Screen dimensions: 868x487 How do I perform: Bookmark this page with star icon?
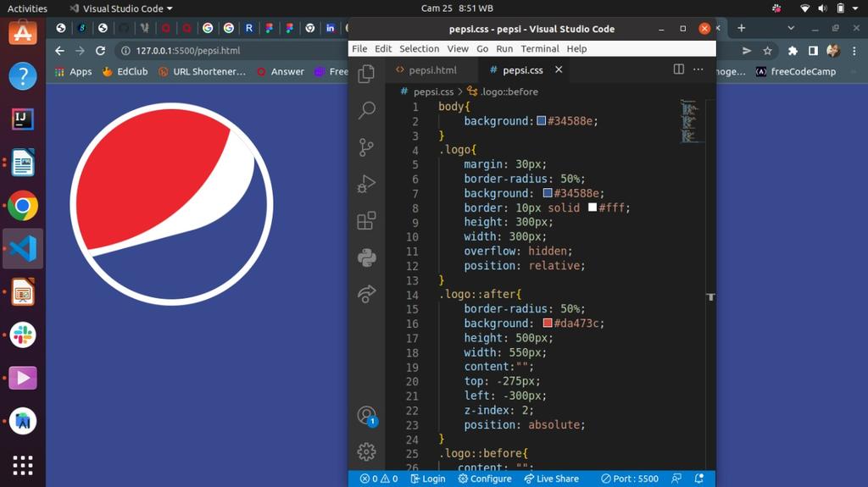click(x=767, y=51)
